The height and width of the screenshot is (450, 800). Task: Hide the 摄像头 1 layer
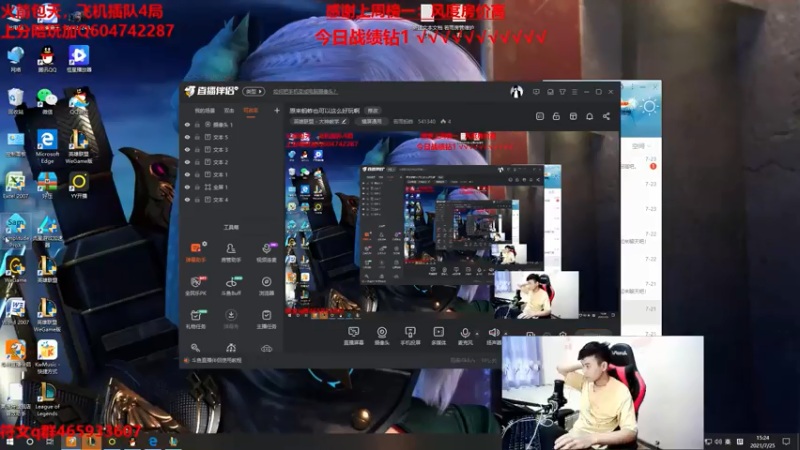pyautogui.click(x=187, y=124)
